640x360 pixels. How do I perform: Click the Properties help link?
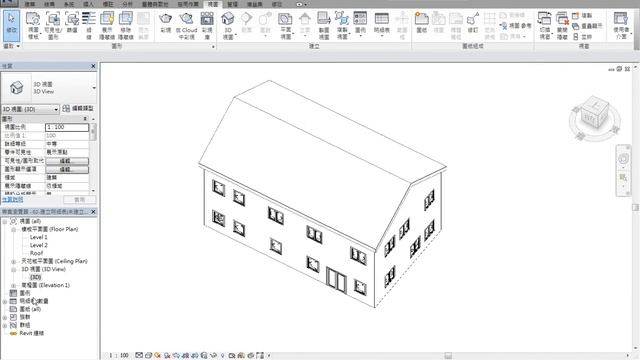click(13, 199)
